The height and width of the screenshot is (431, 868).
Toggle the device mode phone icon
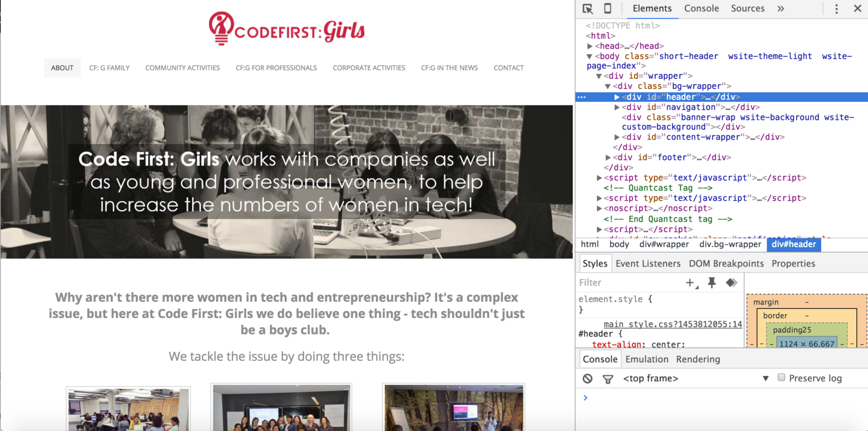(608, 9)
